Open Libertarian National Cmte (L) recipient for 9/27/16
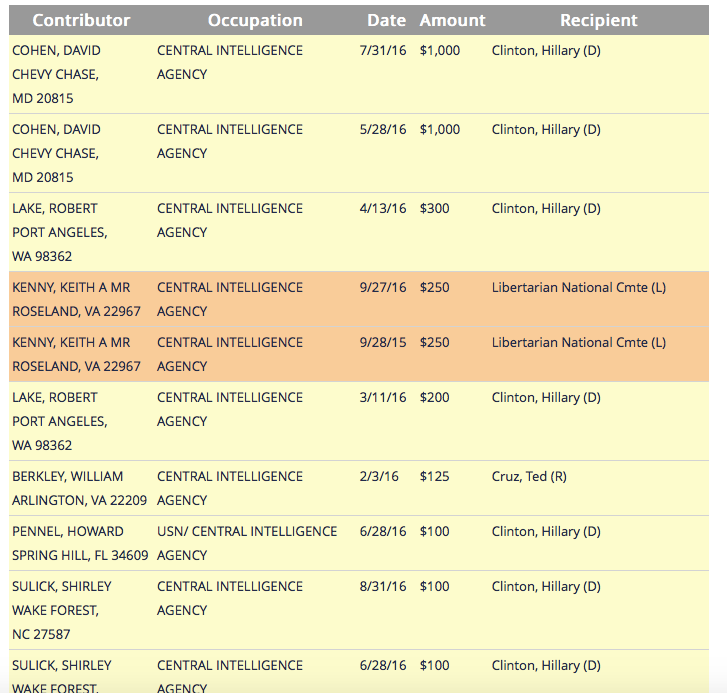This screenshot has height=693, width=727. click(x=579, y=287)
